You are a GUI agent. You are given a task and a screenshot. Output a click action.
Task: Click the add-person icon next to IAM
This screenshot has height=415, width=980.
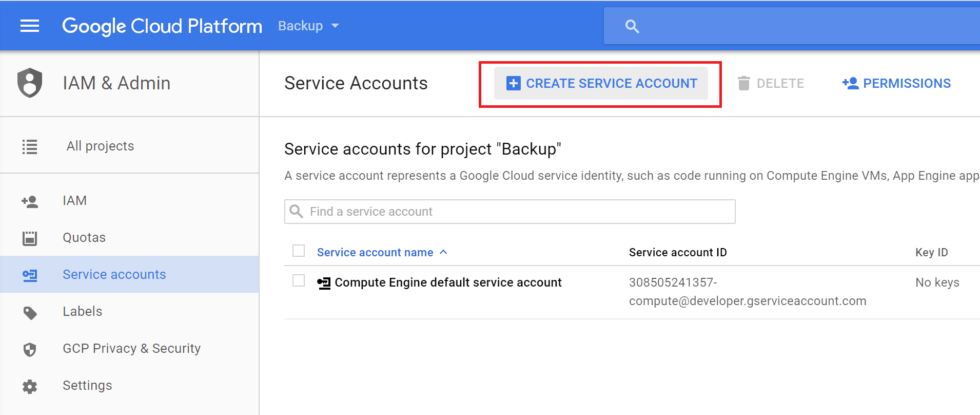point(30,201)
